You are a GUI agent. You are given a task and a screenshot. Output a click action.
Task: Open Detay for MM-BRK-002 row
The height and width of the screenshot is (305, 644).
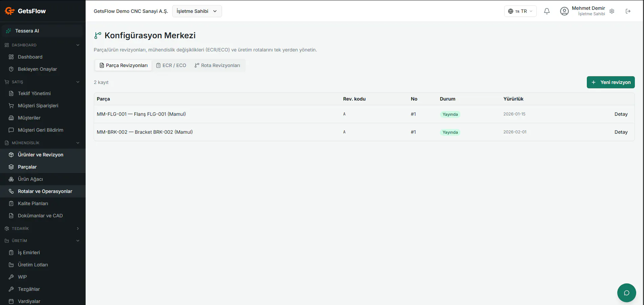[x=621, y=132]
